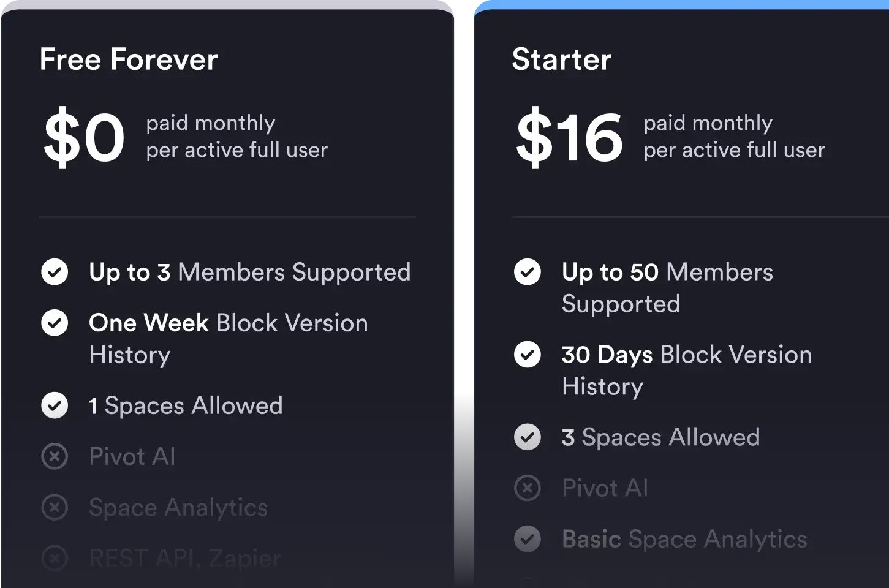Click the X icon beside Free Pivot AI
The height and width of the screenshot is (588, 889).
coord(55,456)
